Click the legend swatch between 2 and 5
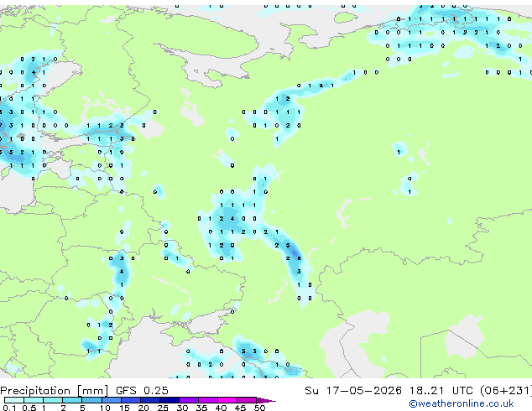 coord(72,400)
